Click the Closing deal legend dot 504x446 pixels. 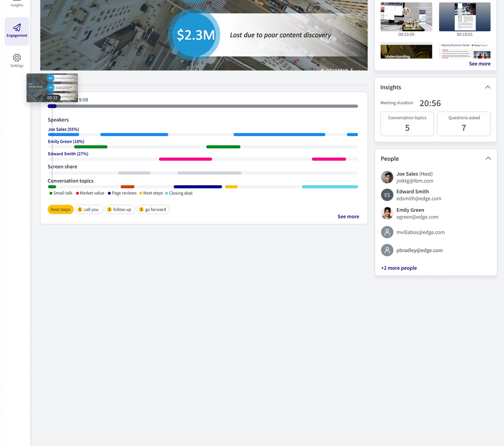(166, 193)
